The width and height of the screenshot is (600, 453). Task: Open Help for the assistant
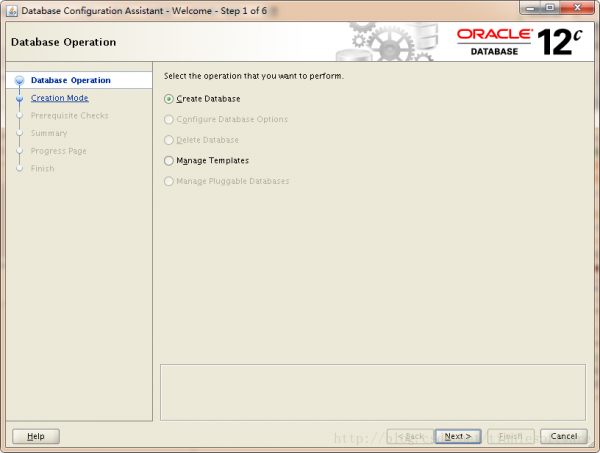[36, 436]
